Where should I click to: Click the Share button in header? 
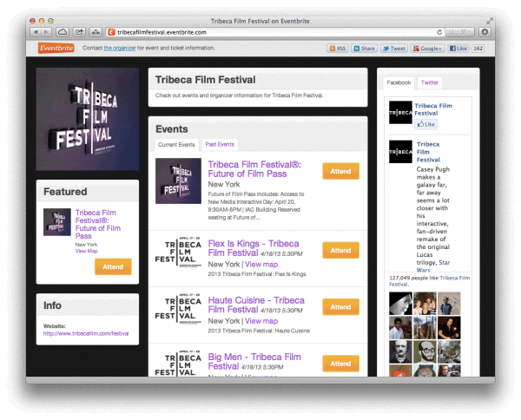tap(364, 49)
